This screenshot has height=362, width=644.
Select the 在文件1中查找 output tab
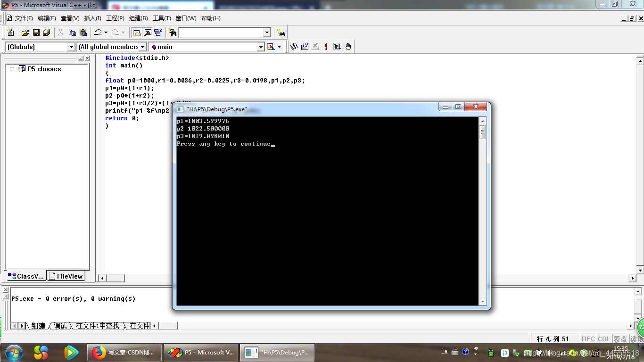coord(98,326)
